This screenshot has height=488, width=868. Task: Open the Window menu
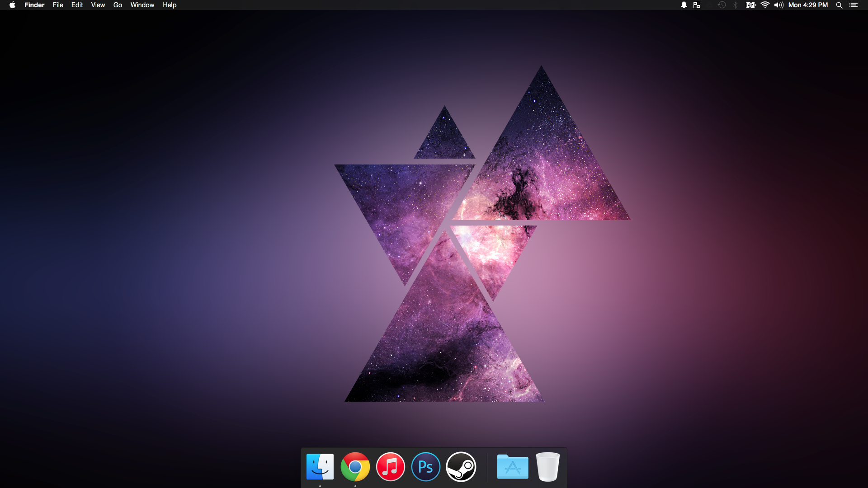(142, 5)
